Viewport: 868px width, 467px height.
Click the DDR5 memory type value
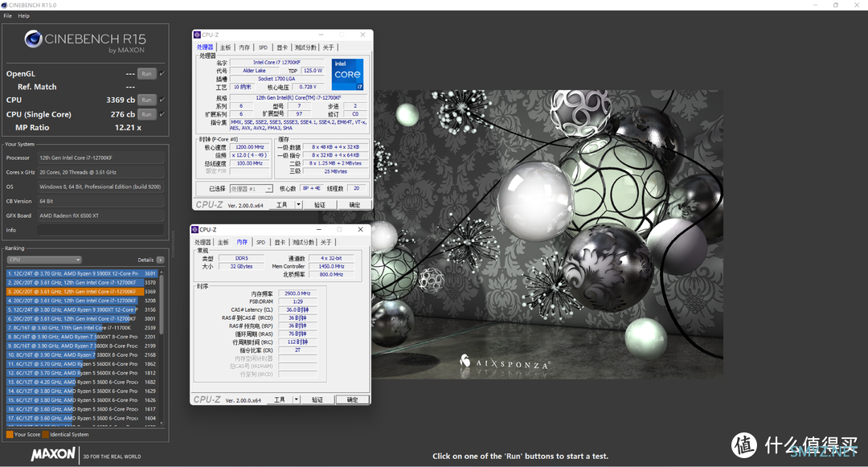[241, 258]
